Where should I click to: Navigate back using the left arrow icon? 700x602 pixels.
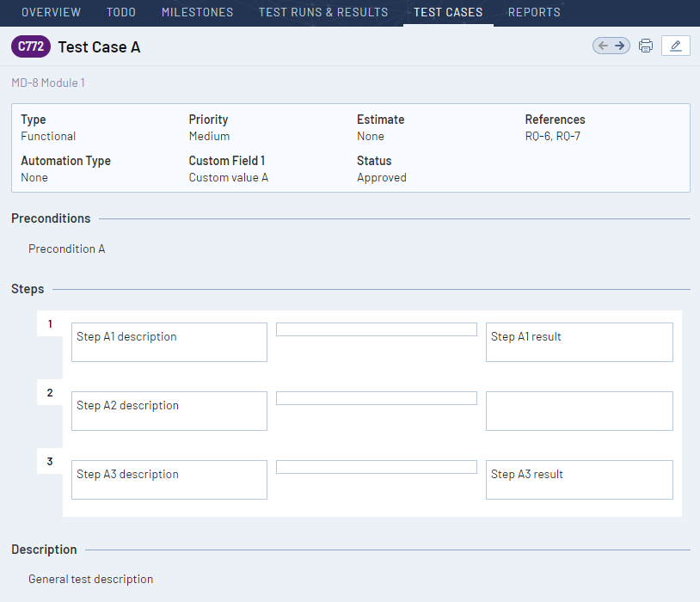point(605,46)
